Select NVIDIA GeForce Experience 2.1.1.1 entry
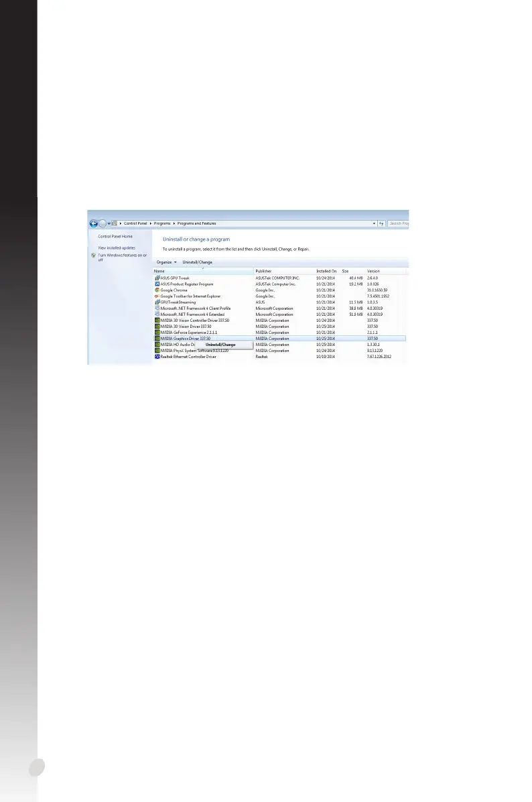This screenshot has height=802, width=532. (189, 333)
